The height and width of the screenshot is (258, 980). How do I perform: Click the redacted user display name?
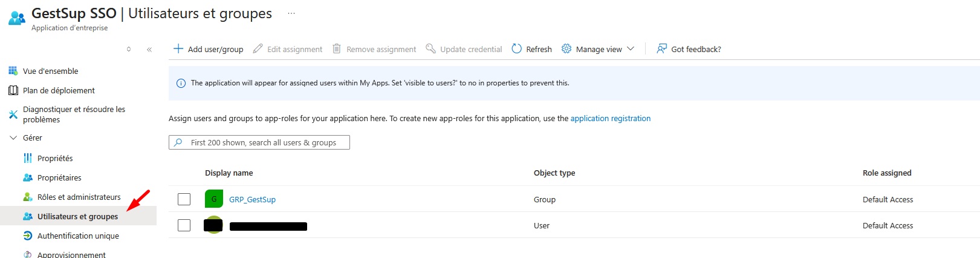[x=268, y=227]
